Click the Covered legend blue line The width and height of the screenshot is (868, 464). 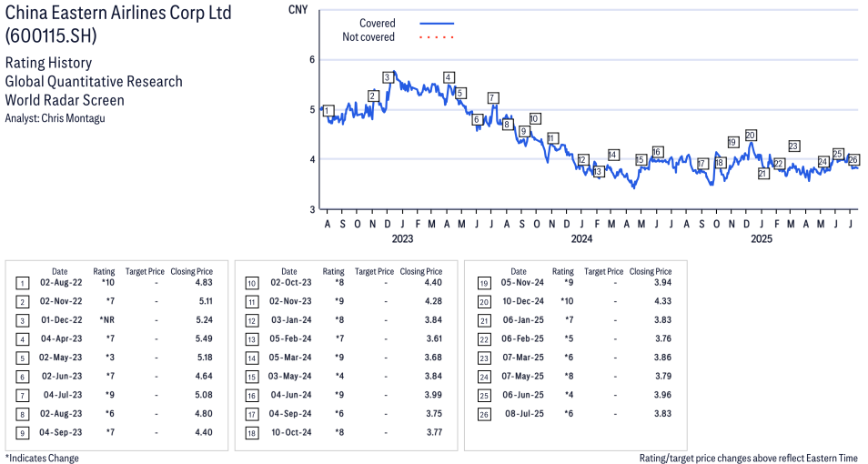(x=437, y=24)
